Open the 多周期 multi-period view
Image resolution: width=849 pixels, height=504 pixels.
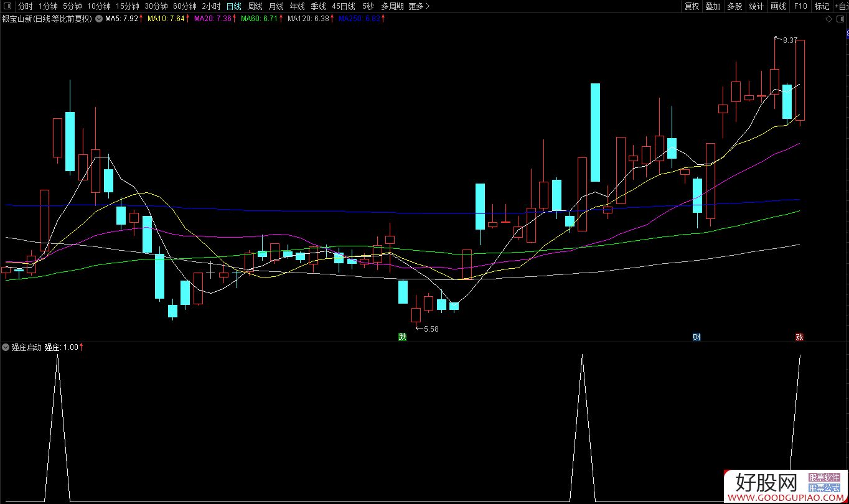pyautogui.click(x=392, y=6)
